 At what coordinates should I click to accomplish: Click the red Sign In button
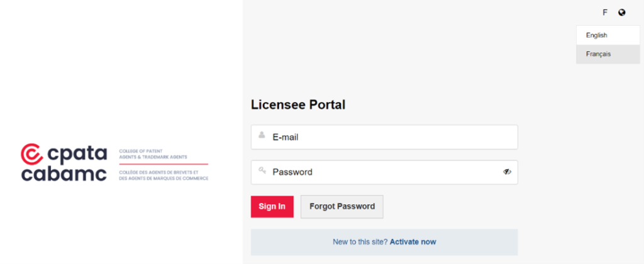272,207
